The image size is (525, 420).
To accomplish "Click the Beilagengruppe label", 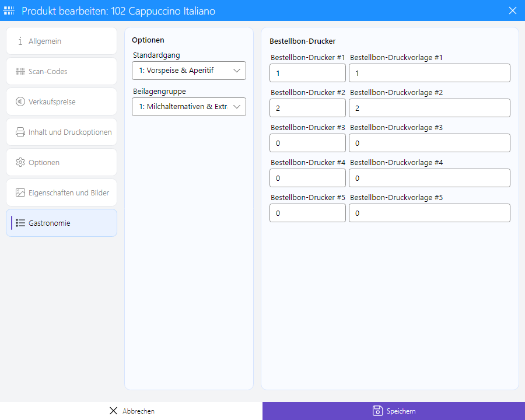I will coord(159,92).
